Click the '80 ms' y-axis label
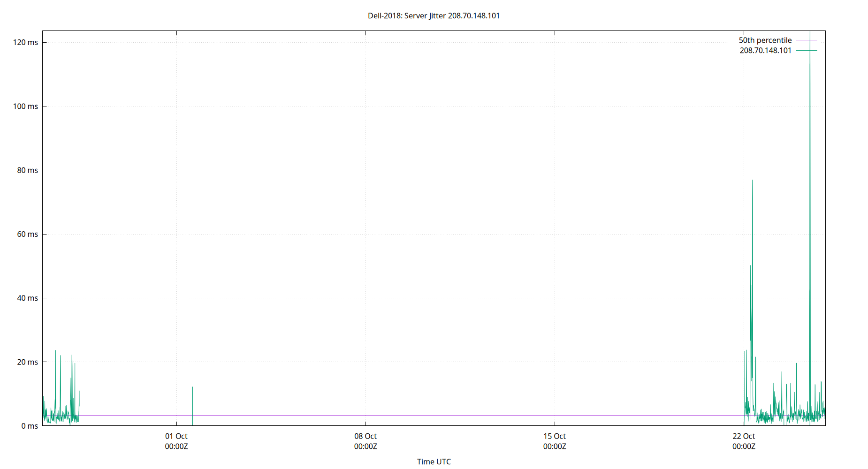 tap(27, 170)
